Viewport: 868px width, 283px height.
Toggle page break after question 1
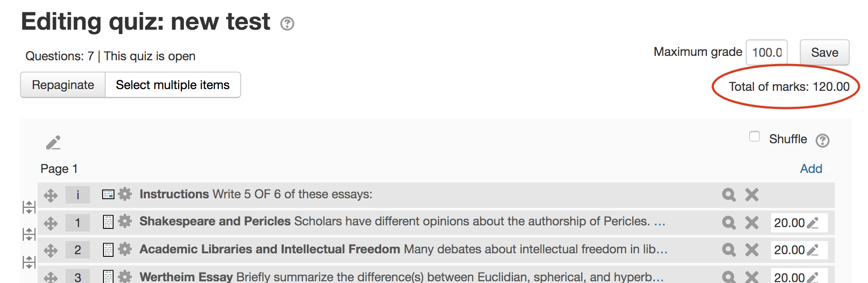pyautogui.click(x=29, y=235)
